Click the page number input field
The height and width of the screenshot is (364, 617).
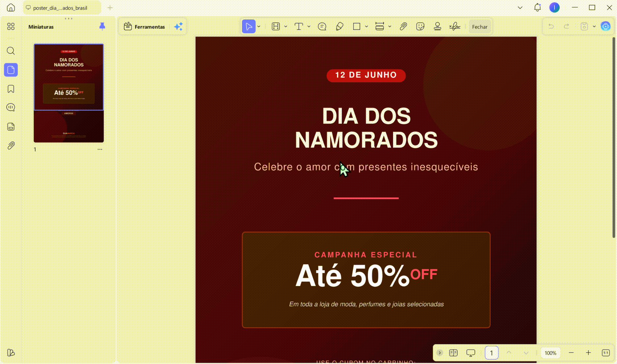pyautogui.click(x=492, y=353)
